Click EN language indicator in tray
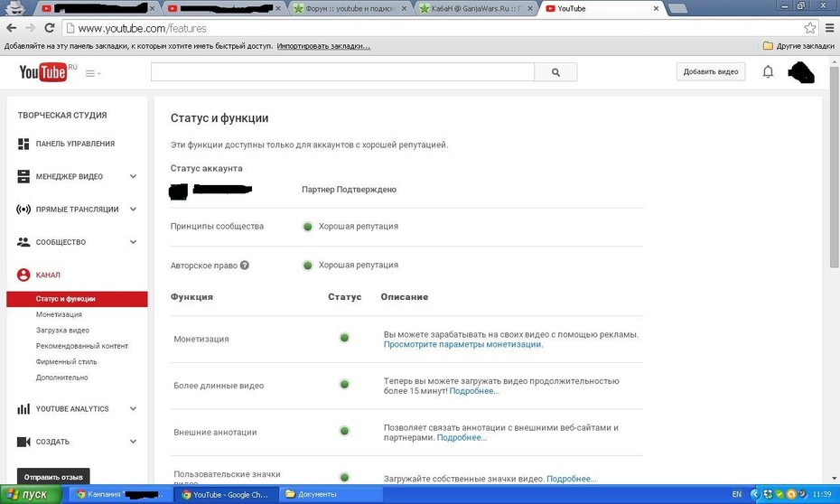The width and height of the screenshot is (840, 504). 737,494
